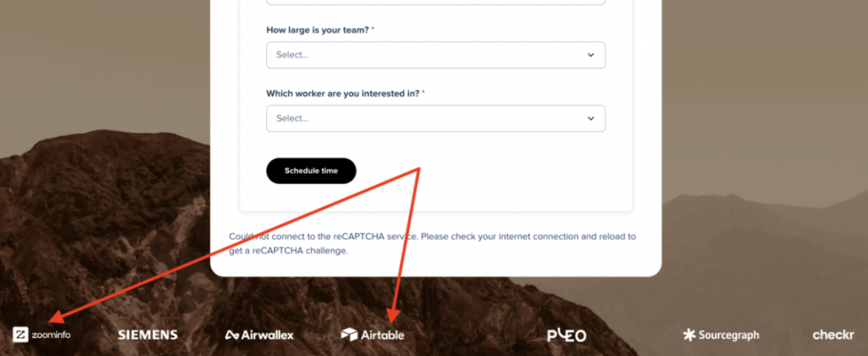The width and height of the screenshot is (868, 356).
Task: Click the Schedule time button
Action: 311,170
